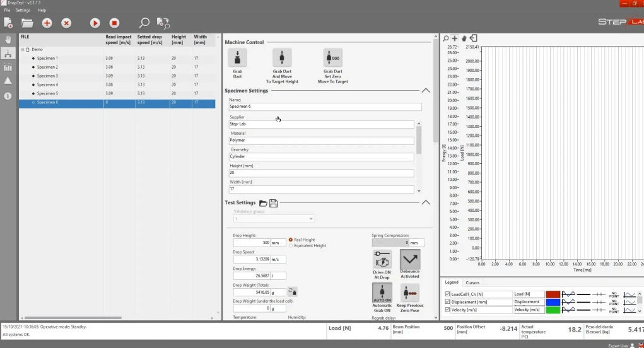Click the specimen Name input field

[325, 107]
